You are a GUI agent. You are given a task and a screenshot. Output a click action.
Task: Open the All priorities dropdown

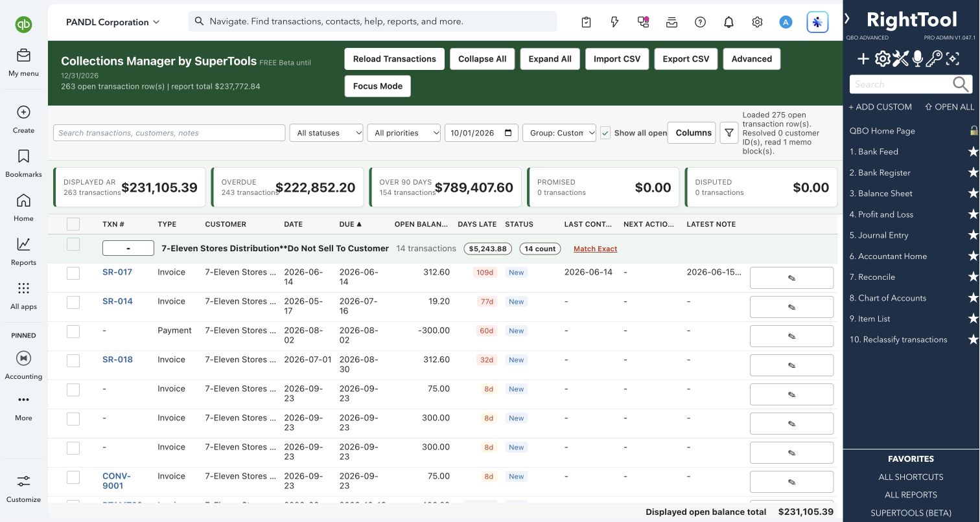coord(404,133)
